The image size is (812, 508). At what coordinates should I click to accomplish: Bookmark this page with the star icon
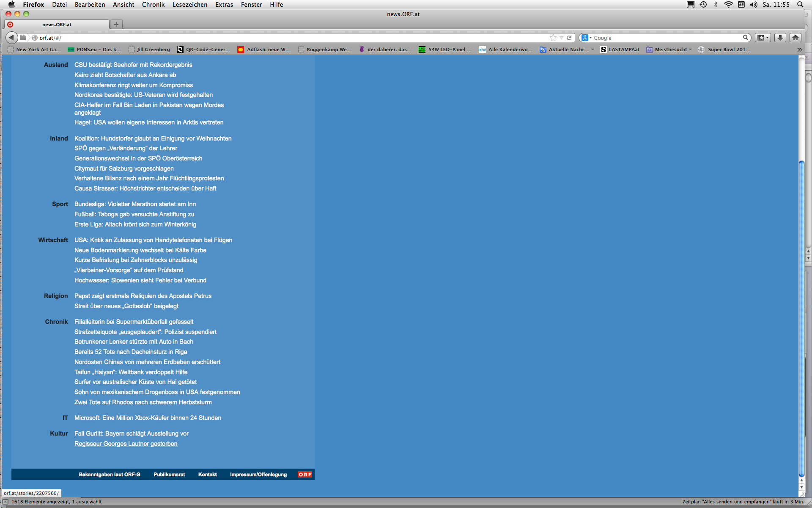(553, 38)
